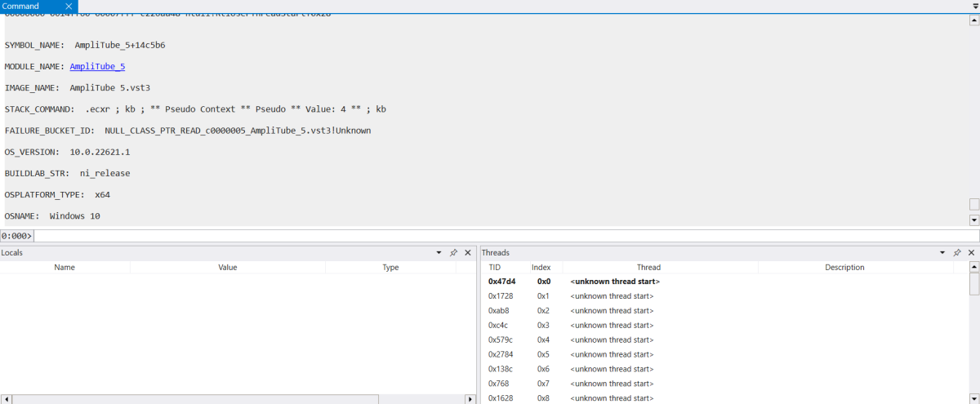
Task: Close the Locals panel
Action: 468,253
